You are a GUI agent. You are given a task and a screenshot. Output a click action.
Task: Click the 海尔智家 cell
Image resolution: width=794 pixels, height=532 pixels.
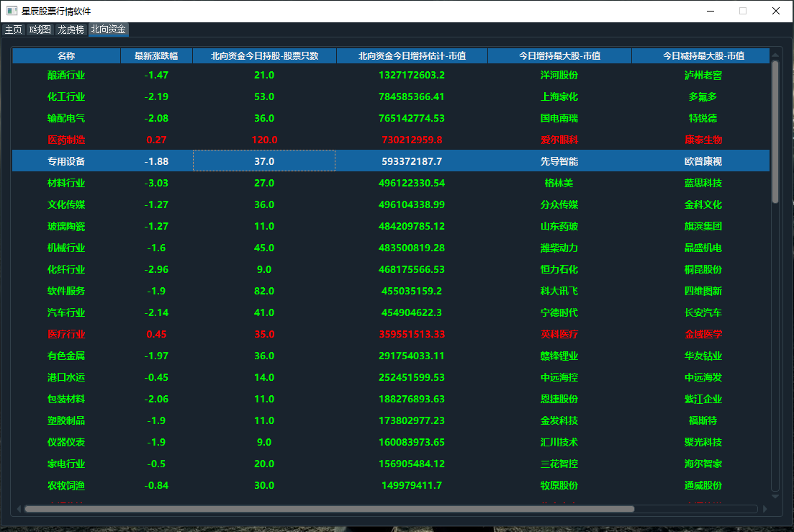tap(703, 464)
